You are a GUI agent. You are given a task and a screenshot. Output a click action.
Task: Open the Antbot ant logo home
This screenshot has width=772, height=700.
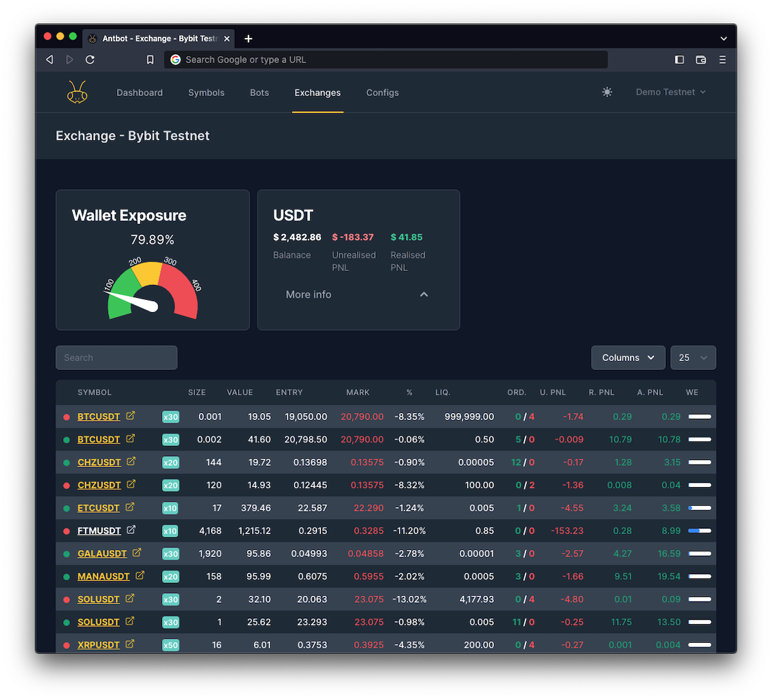click(77, 92)
